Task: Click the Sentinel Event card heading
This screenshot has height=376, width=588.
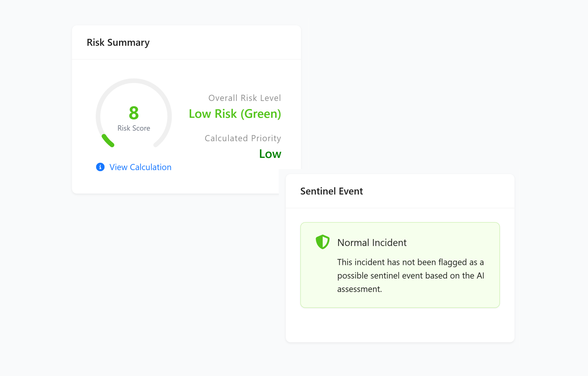Action: [331, 191]
